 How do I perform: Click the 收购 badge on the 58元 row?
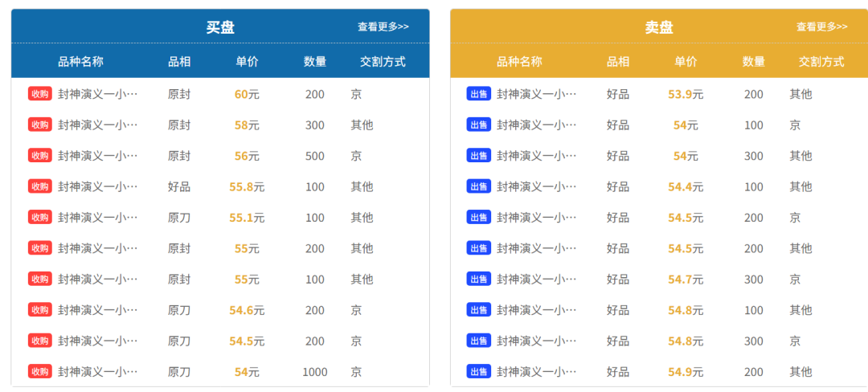pos(40,125)
